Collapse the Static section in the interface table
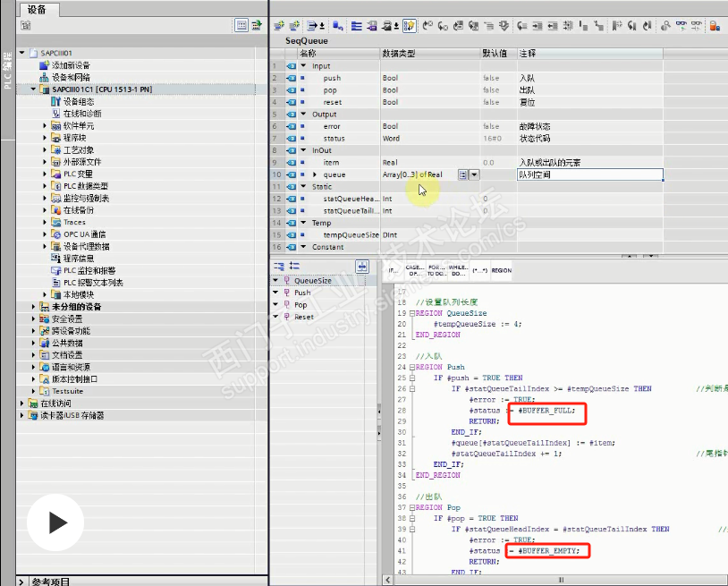 (x=303, y=187)
